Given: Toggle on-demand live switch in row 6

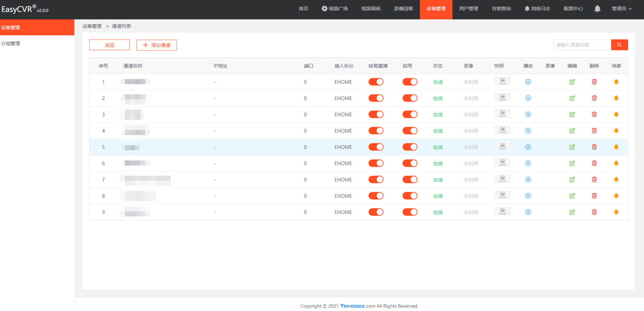Looking at the screenshot, I should coord(375,163).
